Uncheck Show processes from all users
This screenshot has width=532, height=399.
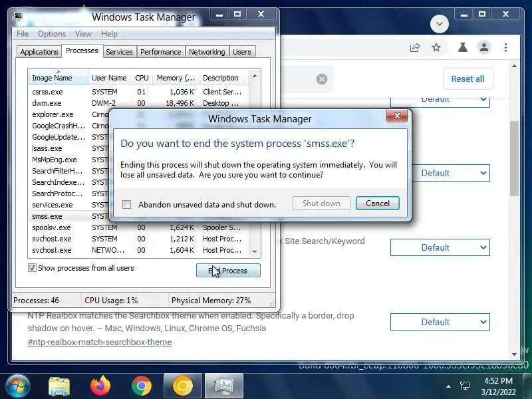pyautogui.click(x=32, y=268)
